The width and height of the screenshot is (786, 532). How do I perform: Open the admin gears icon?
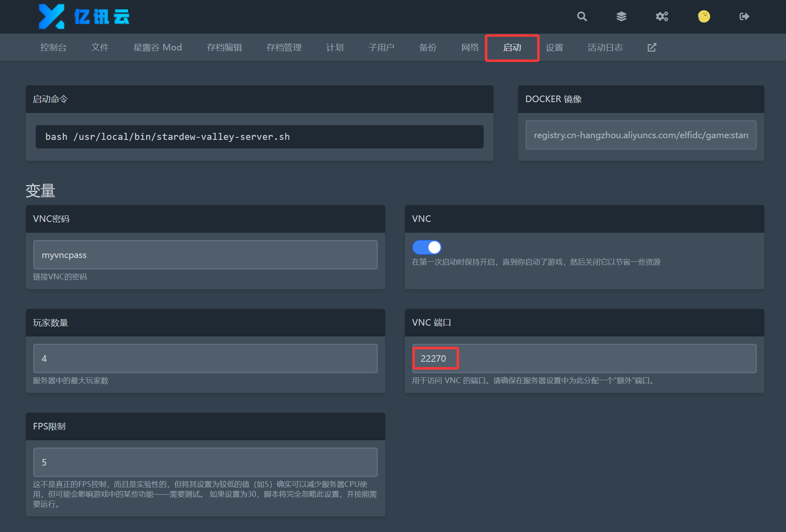(662, 16)
